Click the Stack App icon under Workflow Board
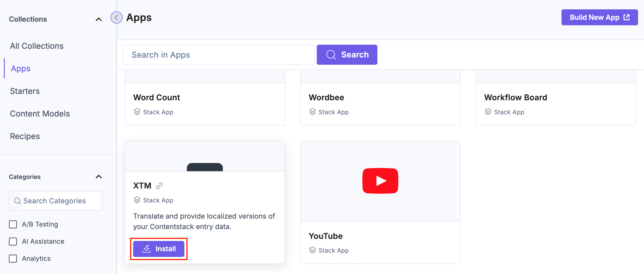The width and height of the screenshot is (644, 274). [x=488, y=112]
